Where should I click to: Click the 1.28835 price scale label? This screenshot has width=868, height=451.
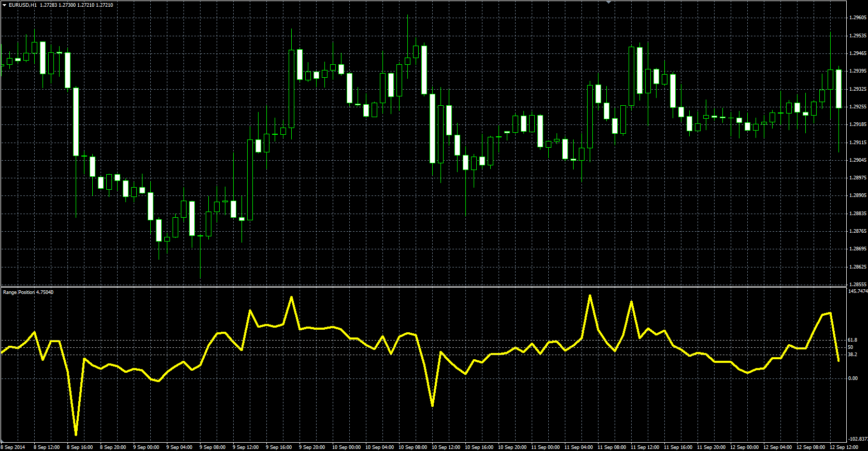858,214
